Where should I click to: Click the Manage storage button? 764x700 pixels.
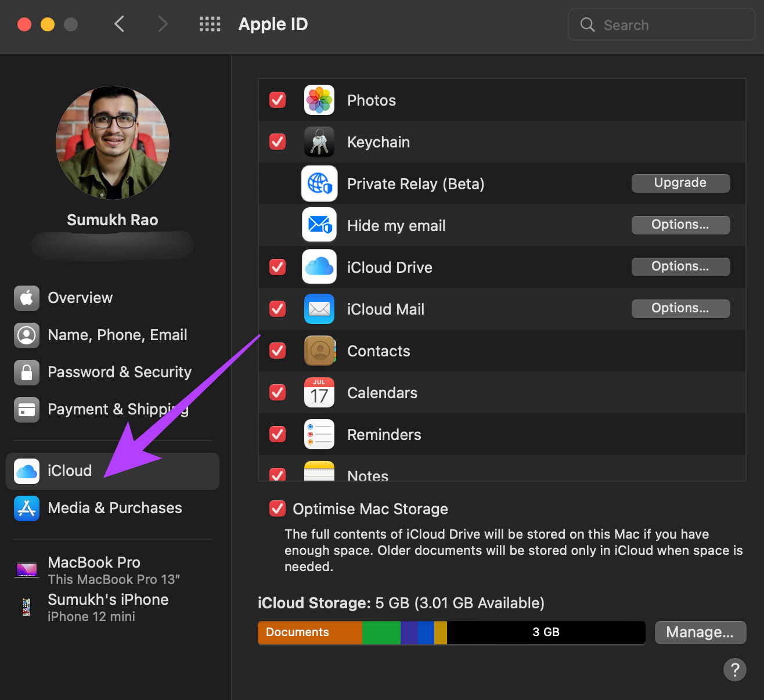tap(700, 632)
